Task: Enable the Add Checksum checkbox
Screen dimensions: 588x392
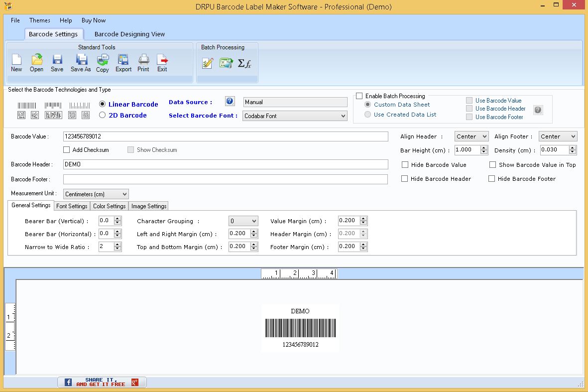Action: click(x=67, y=149)
